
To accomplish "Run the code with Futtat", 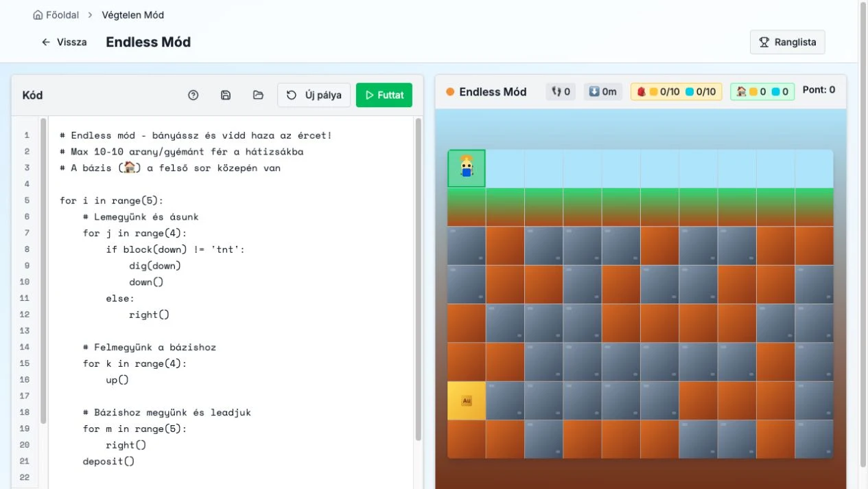I will [384, 95].
